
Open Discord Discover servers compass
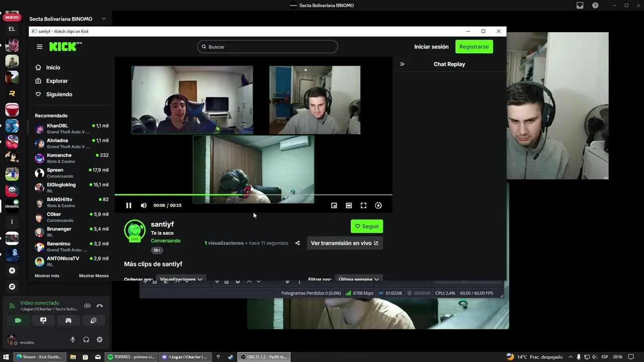click(12, 287)
